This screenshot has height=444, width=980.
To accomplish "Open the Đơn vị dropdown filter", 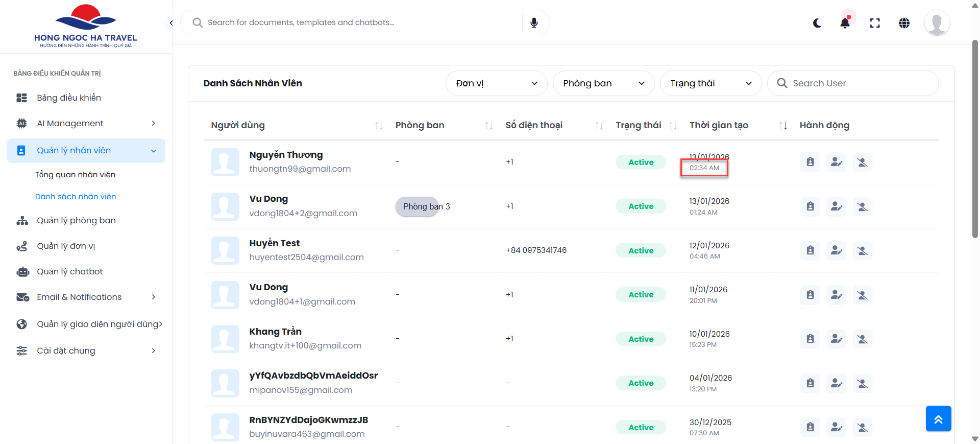I will [x=496, y=83].
